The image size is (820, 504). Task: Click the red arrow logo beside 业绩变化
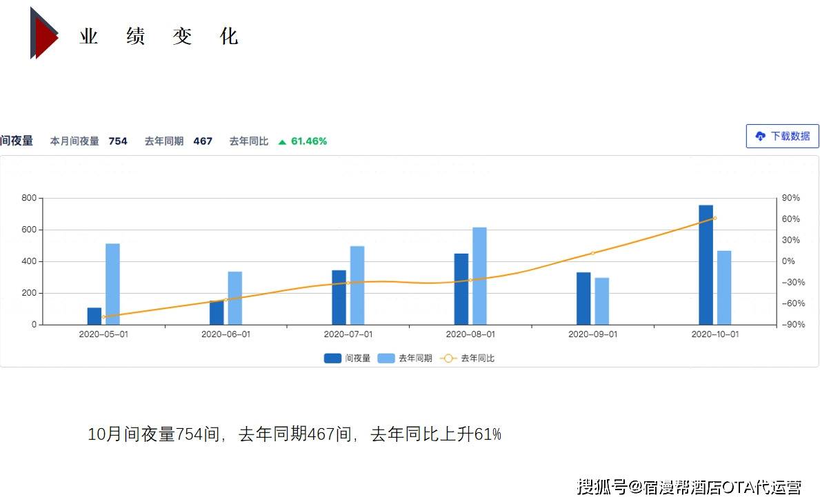pos(44,34)
